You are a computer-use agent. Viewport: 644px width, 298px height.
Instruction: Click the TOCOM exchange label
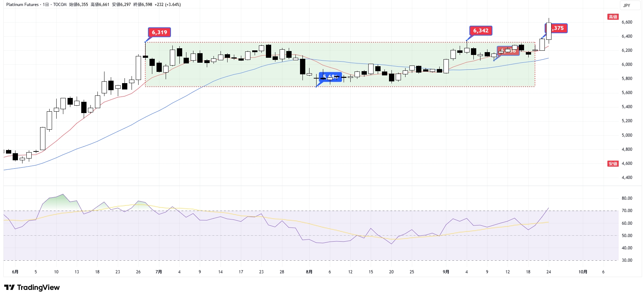pyautogui.click(x=60, y=5)
